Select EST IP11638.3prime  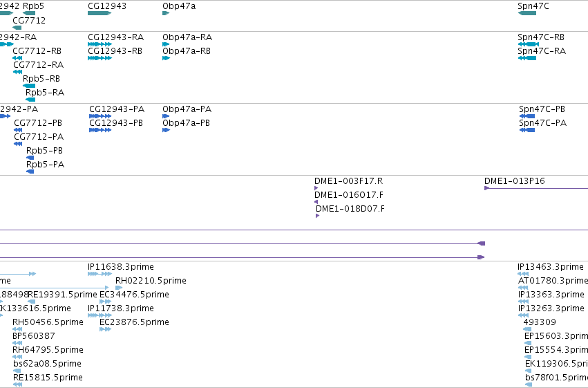[x=99, y=274]
